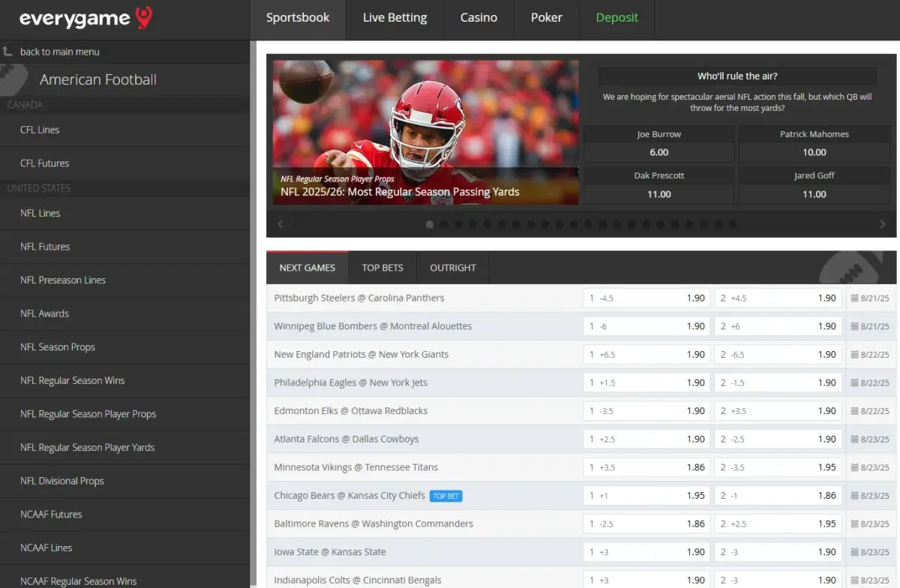The height and width of the screenshot is (588, 900).
Task: Open NCAAF Futures in sidebar
Action: (x=124, y=514)
